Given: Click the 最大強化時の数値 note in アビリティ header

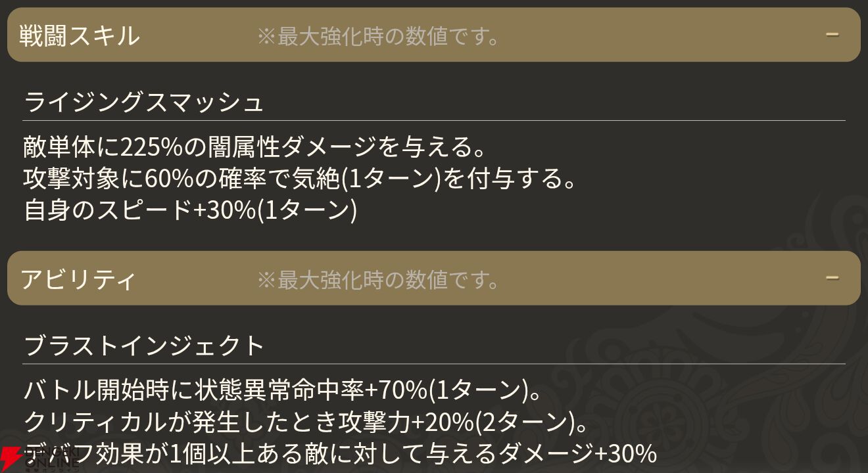Looking at the screenshot, I should pos(378,280).
